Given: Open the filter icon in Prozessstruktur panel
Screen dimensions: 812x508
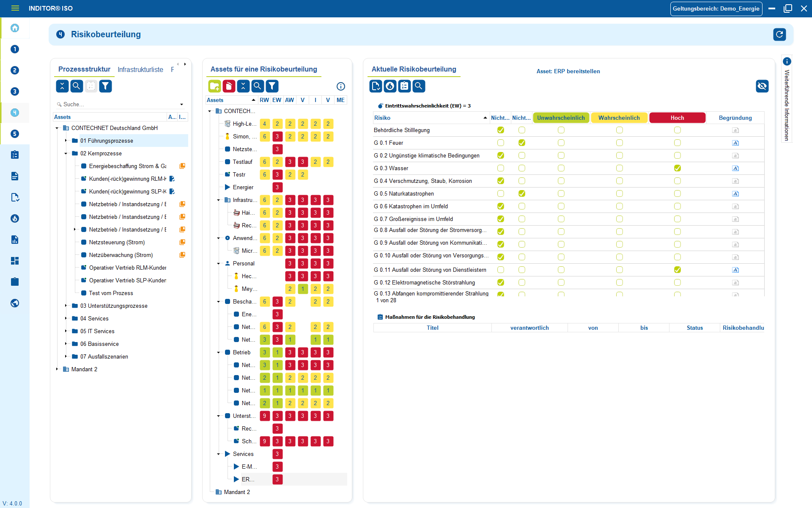Looking at the screenshot, I should tap(105, 86).
